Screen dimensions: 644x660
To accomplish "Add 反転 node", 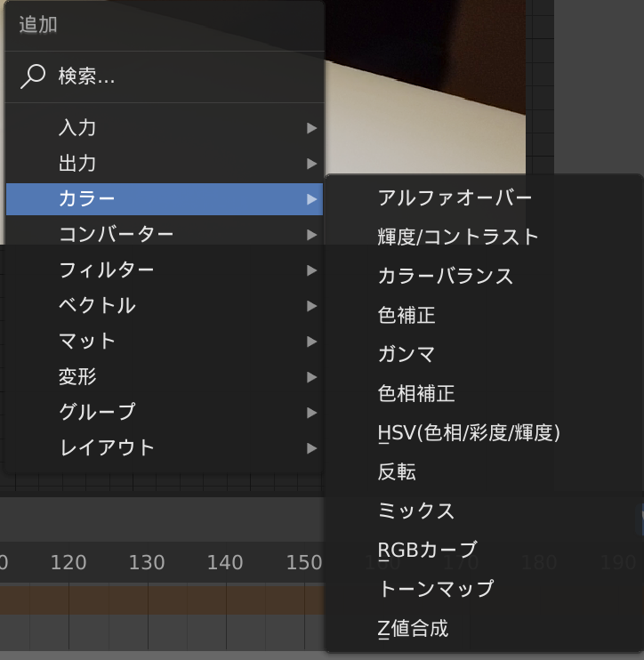I will 484,471.
